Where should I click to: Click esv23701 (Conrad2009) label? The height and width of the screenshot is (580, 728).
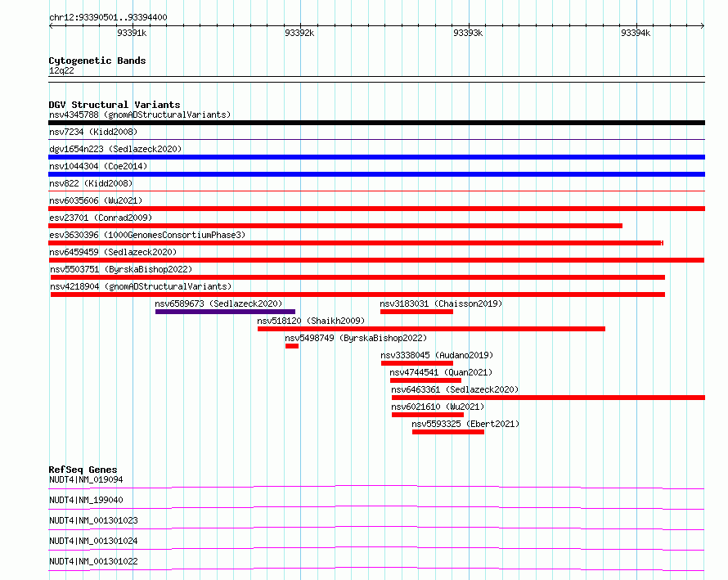101,218
